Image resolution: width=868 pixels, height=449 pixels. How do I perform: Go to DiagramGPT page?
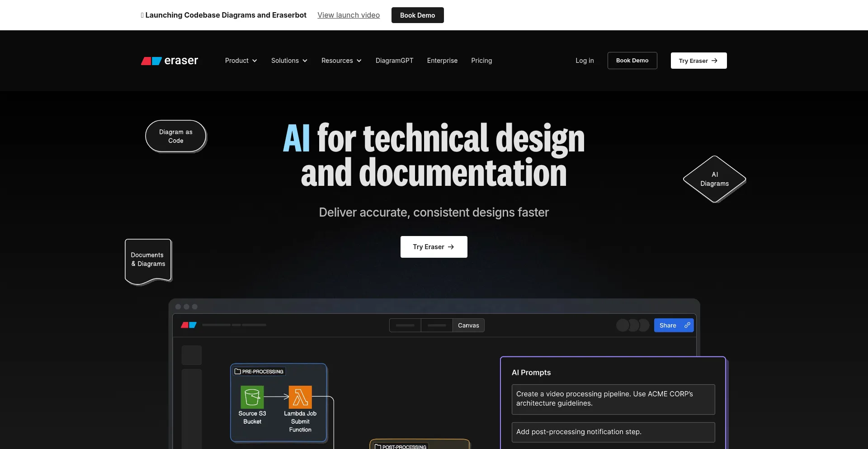click(394, 61)
